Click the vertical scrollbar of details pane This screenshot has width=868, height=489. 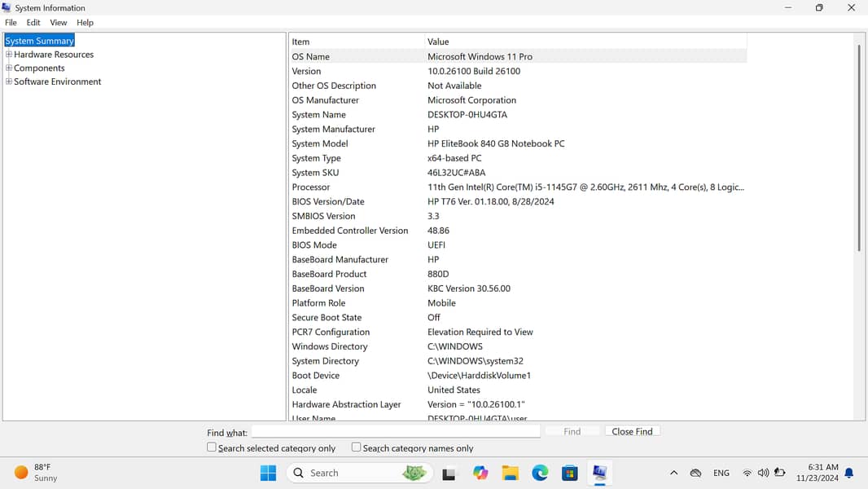pyautogui.click(x=859, y=147)
